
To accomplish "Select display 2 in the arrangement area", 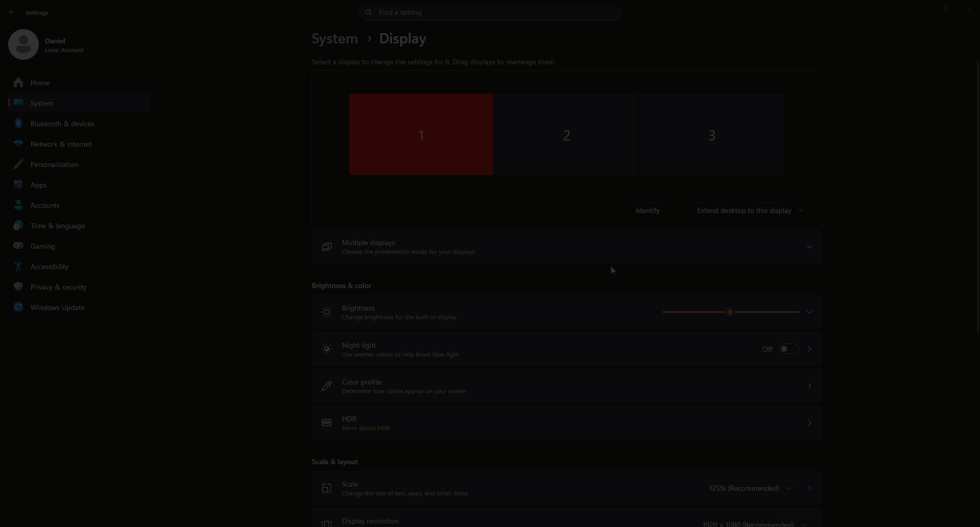I will click(x=567, y=134).
